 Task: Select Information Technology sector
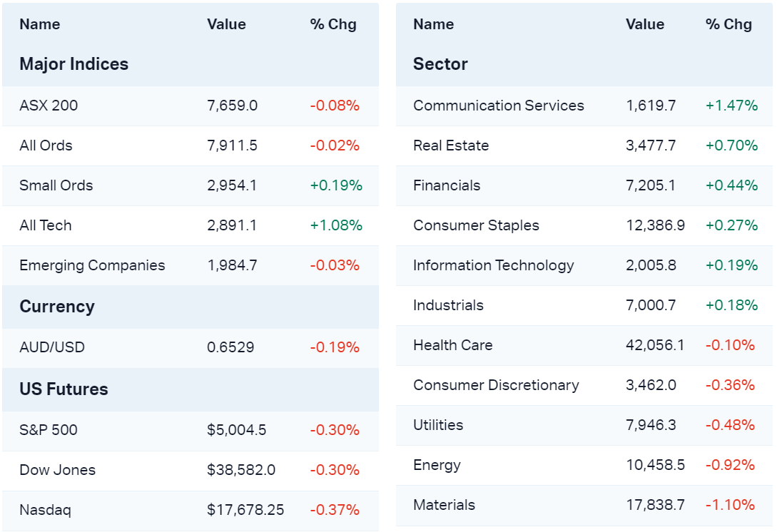click(x=493, y=265)
